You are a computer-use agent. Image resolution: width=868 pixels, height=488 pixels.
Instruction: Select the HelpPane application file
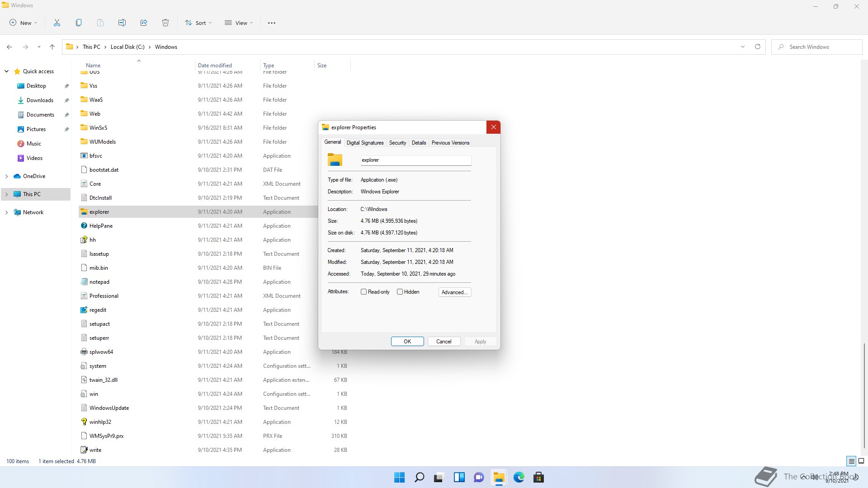101,225
